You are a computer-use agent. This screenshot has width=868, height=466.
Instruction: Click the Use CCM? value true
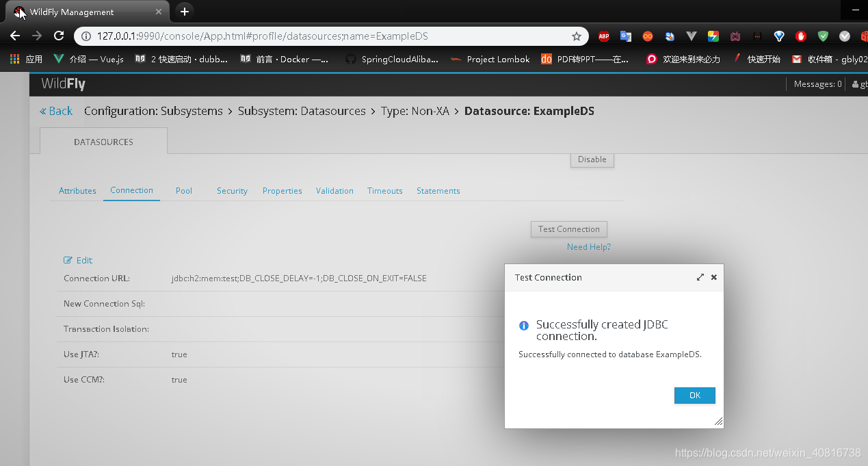(x=179, y=380)
